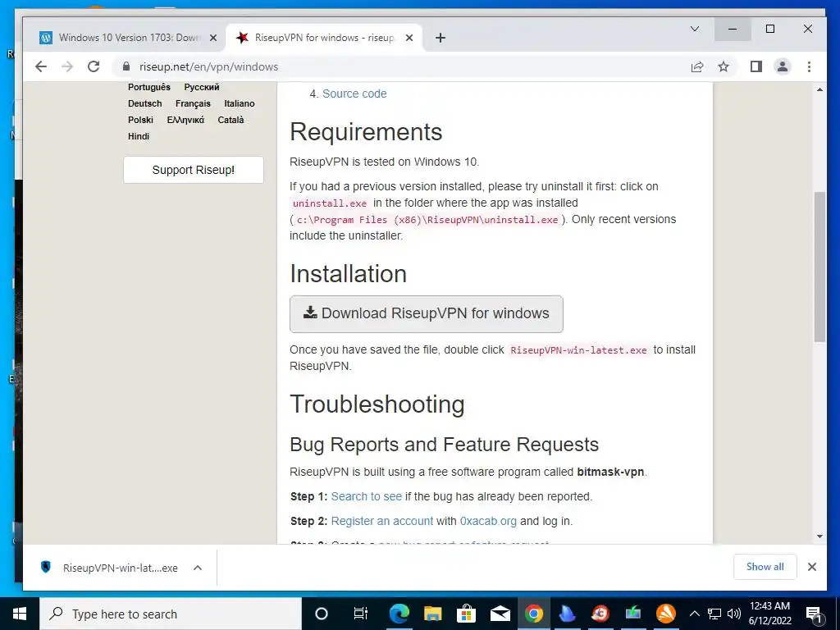Open the tab search chevron
This screenshot has width=840, height=630.
(695, 29)
